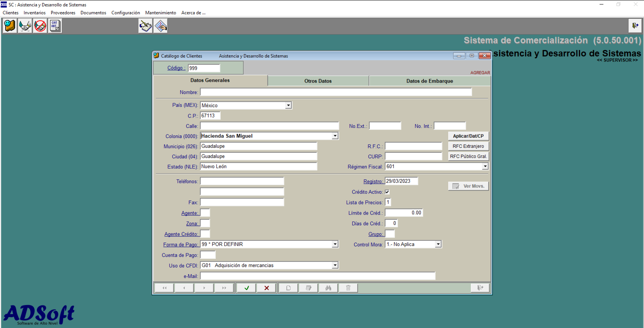Viewport: 644px width, 328px height.
Task: Open the CAT ART catalog icon
Action: pyautogui.click(x=55, y=26)
